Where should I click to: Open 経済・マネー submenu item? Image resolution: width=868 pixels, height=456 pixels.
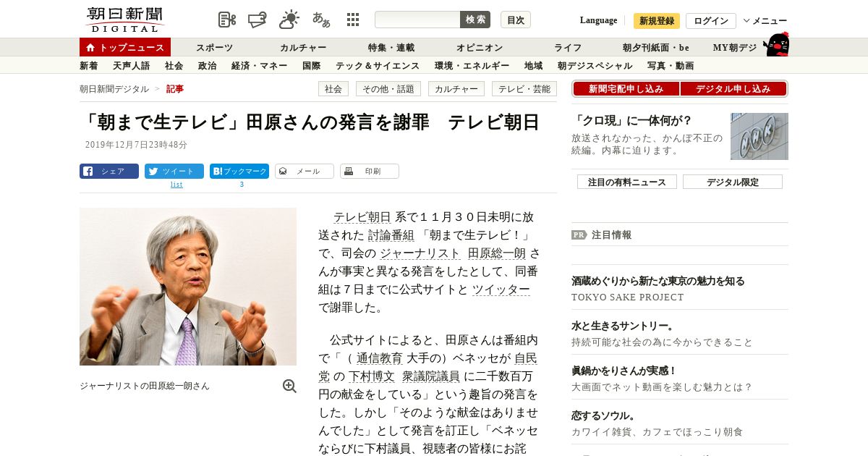point(260,65)
